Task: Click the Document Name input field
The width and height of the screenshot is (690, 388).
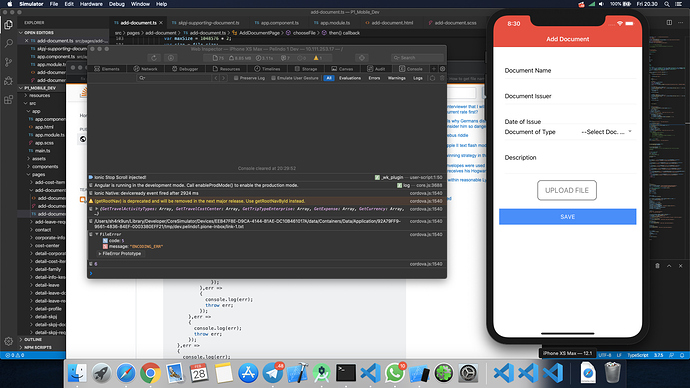Action: coord(570,71)
